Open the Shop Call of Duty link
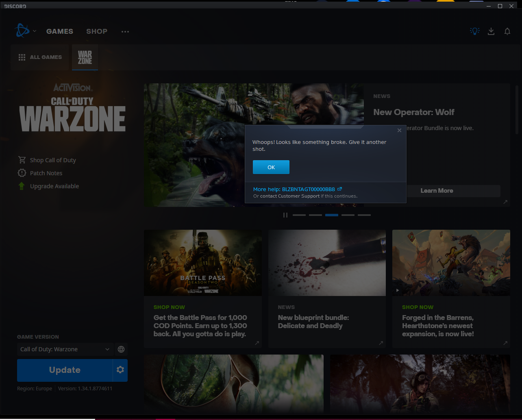Viewport: 522px width, 420px height. point(53,160)
